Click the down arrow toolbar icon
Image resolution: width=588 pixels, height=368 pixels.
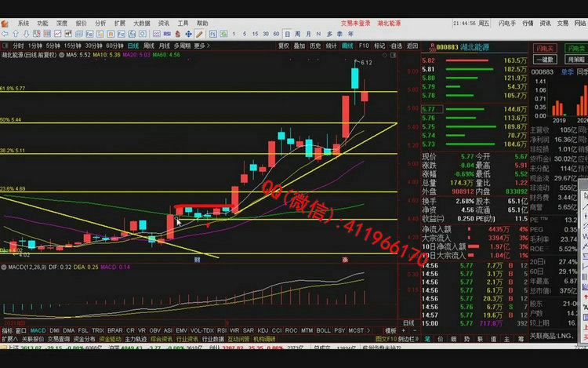(x=26, y=35)
